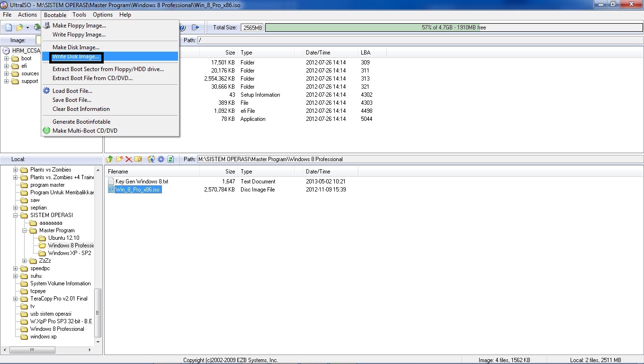The width and height of the screenshot is (644, 364).
Task: Click the Total Size field showing 2565MB
Action: pyautogui.click(x=252, y=27)
